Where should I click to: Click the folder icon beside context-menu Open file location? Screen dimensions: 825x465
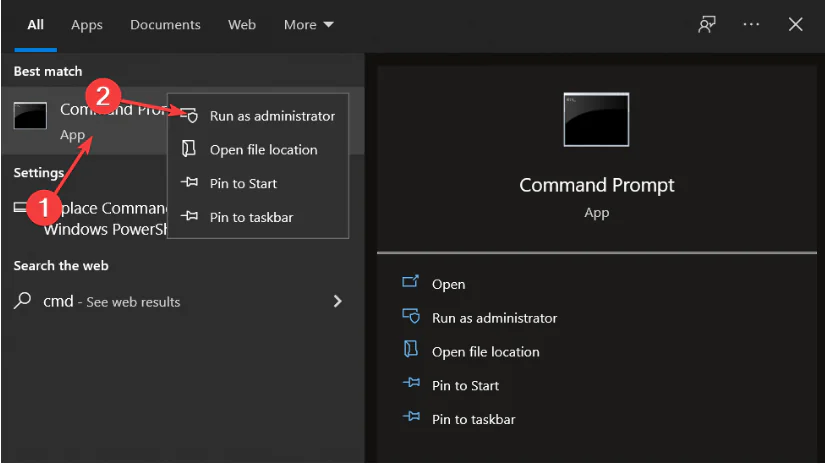(x=189, y=149)
